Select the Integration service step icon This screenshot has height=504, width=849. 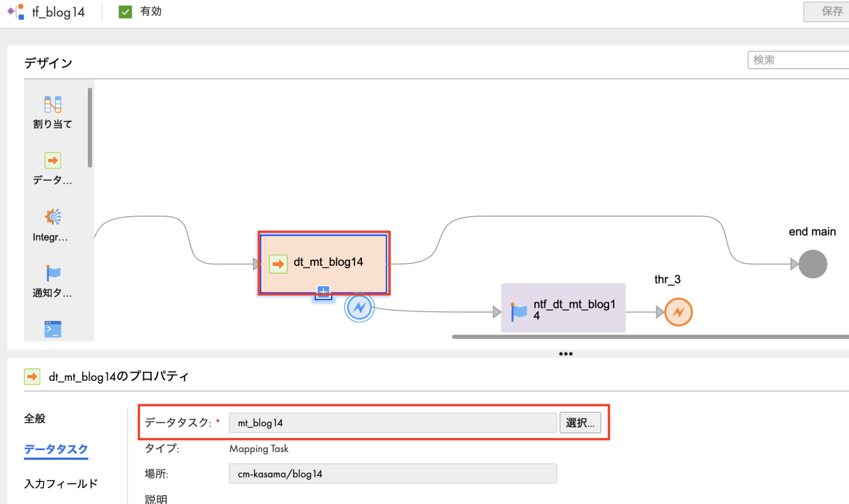click(x=52, y=217)
